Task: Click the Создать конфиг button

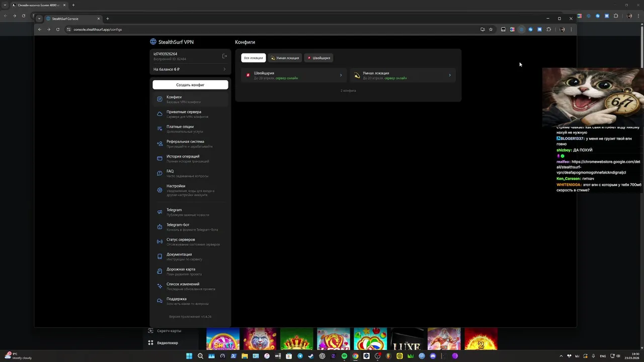Action: [x=190, y=85]
